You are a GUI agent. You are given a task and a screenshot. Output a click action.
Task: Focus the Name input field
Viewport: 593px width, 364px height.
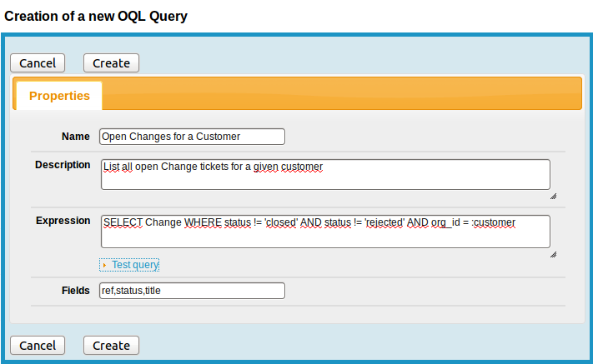[x=192, y=137]
